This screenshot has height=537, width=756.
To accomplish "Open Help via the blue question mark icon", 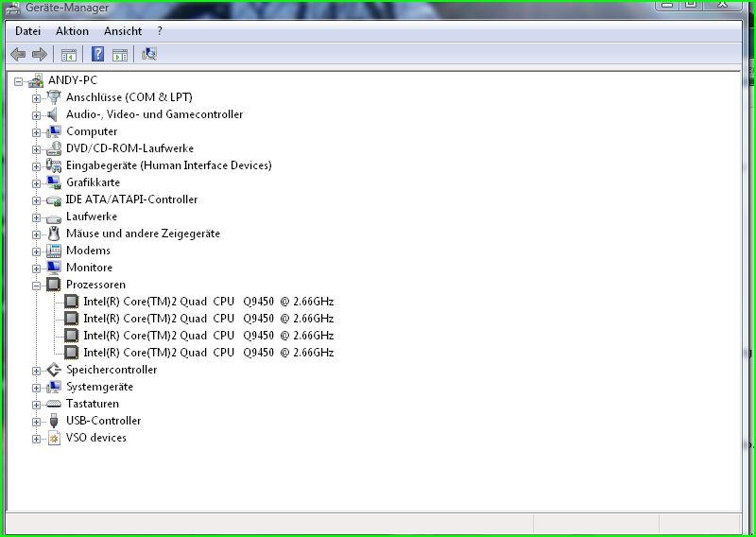I will tap(97, 54).
